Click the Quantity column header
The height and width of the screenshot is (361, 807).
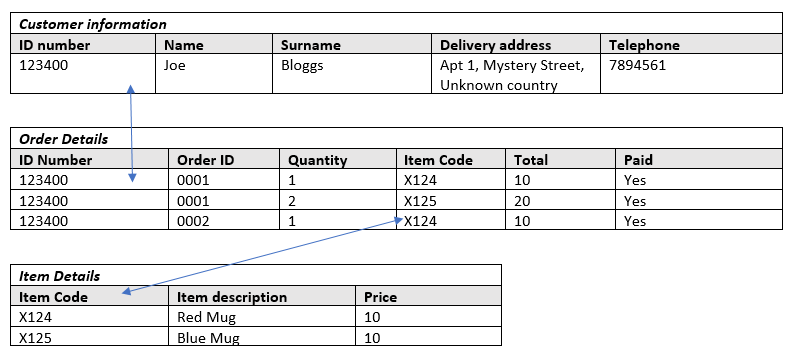point(338,159)
